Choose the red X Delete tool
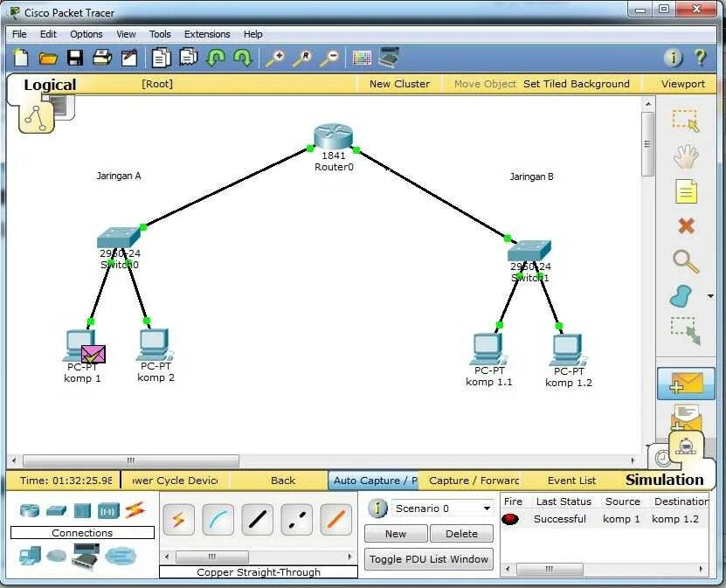 (686, 226)
